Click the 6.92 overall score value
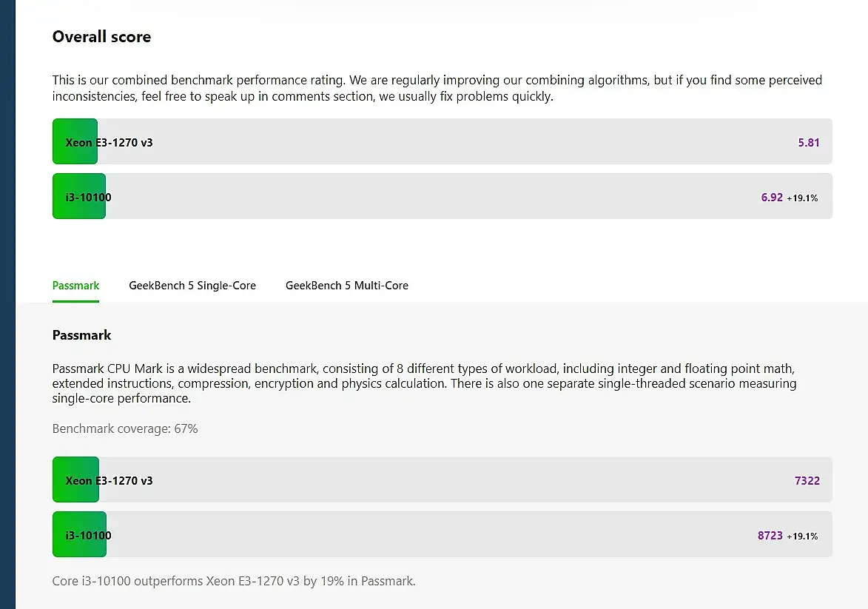The height and width of the screenshot is (609, 868). coord(771,198)
